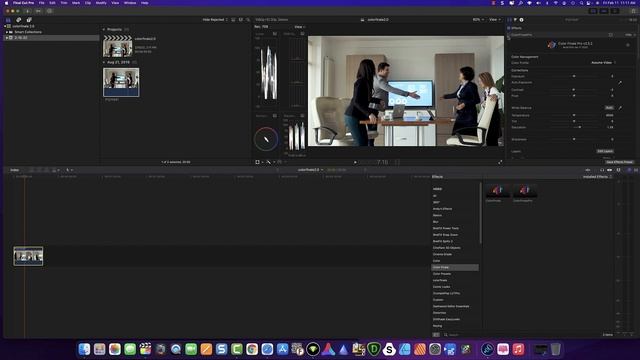Open the Color inspector icon
The width and height of the screenshot is (640, 360).
(515, 20)
